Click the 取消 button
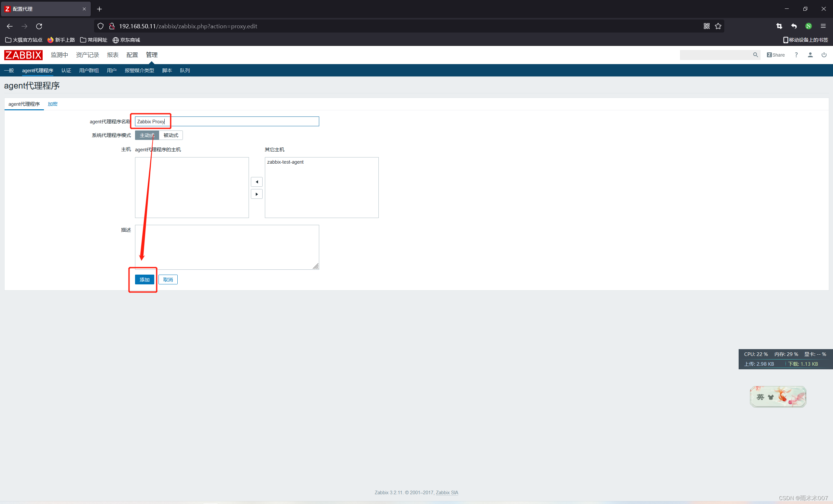 pyautogui.click(x=168, y=279)
